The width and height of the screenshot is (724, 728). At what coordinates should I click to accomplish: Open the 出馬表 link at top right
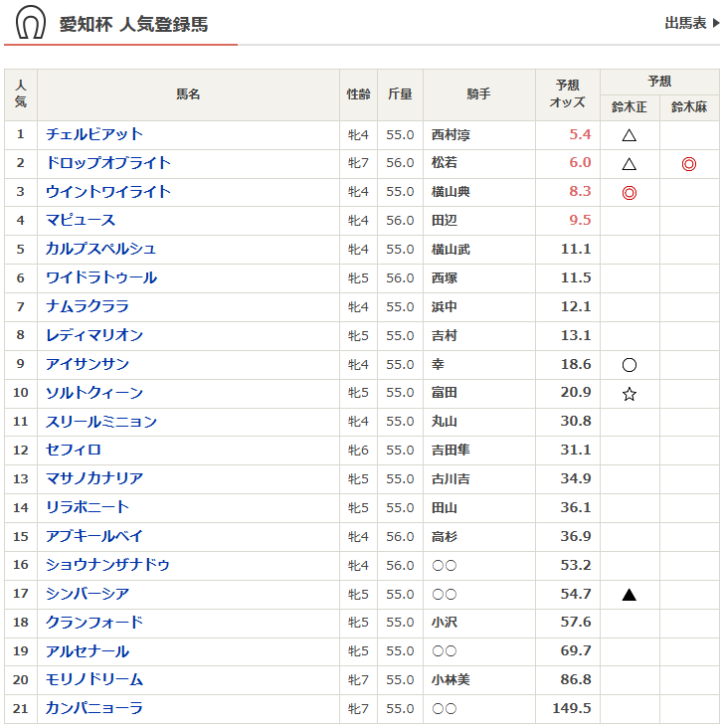[691, 23]
